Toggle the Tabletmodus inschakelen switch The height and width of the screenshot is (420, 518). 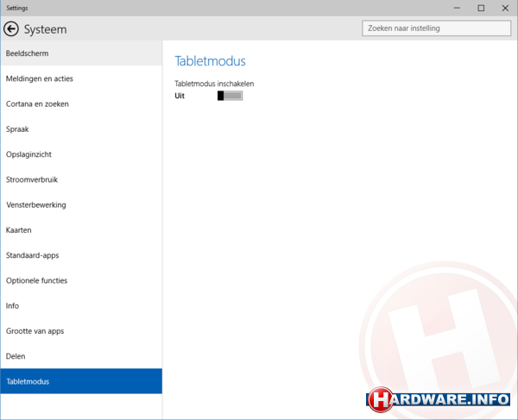click(231, 96)
